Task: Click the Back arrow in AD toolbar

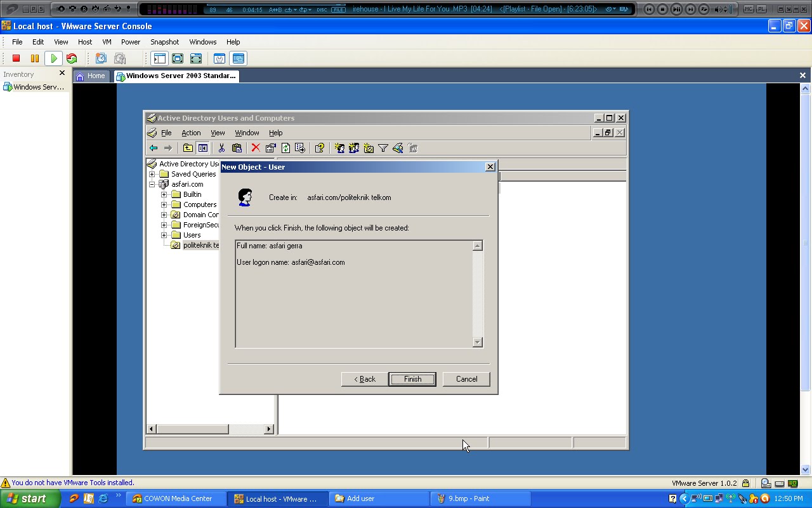Action: pos(154,148)
